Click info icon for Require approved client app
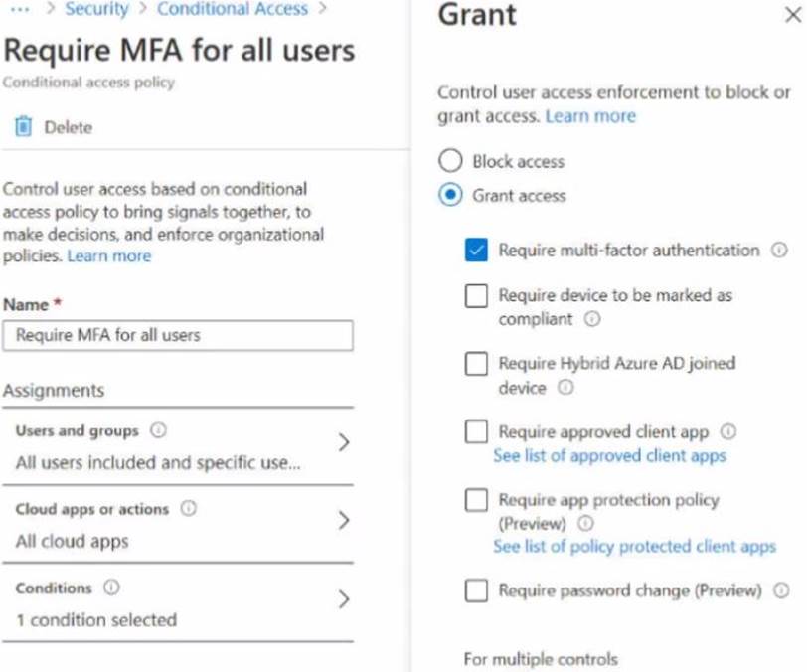This screenshot has width=807, height=672. [728, 432]
